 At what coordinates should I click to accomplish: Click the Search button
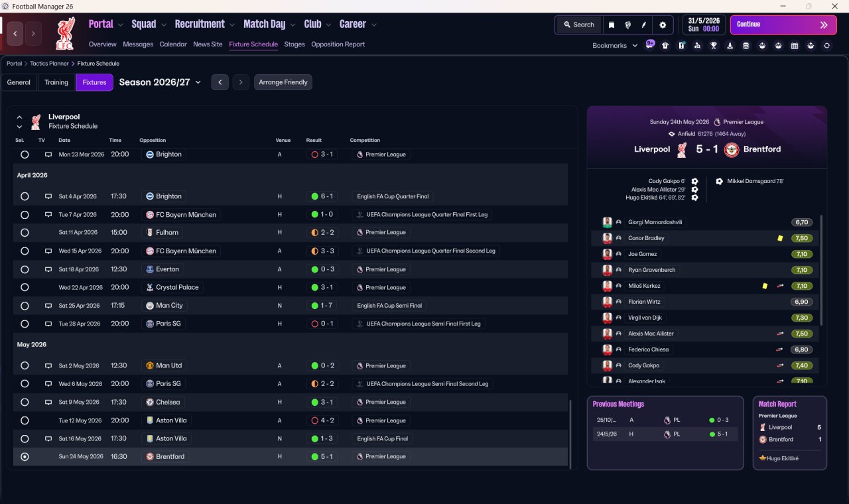579,25
